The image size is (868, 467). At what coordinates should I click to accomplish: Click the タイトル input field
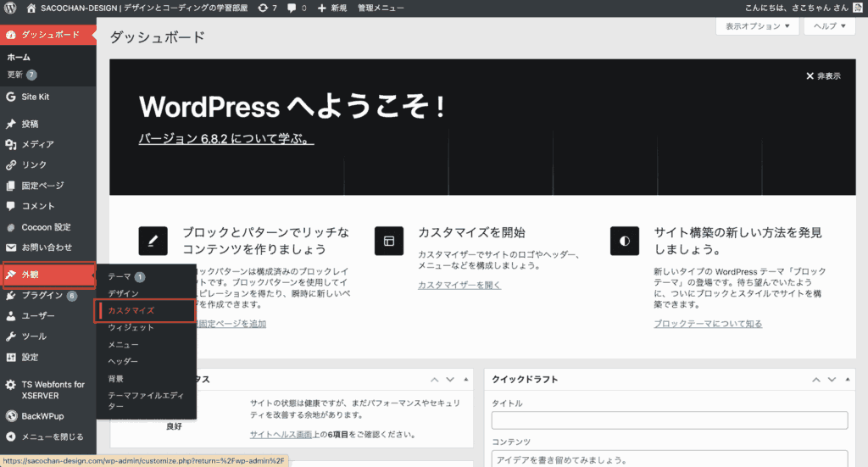(670, 420)
